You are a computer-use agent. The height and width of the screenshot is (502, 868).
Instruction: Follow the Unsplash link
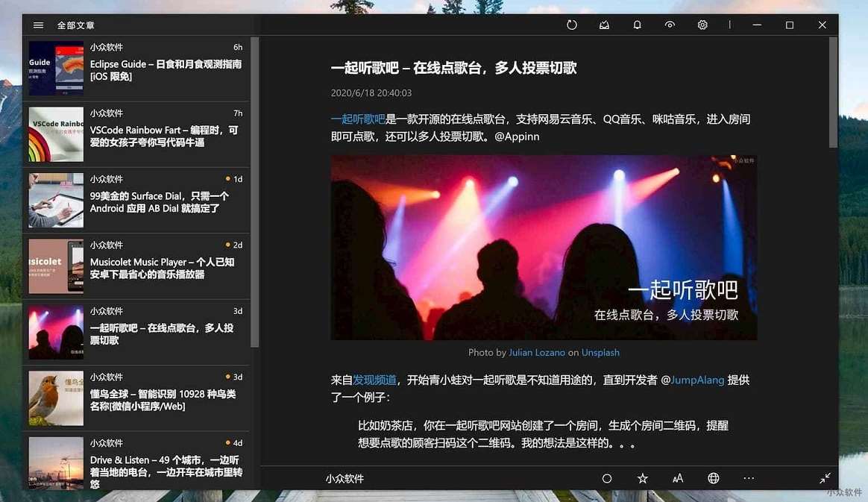point(600,353)
